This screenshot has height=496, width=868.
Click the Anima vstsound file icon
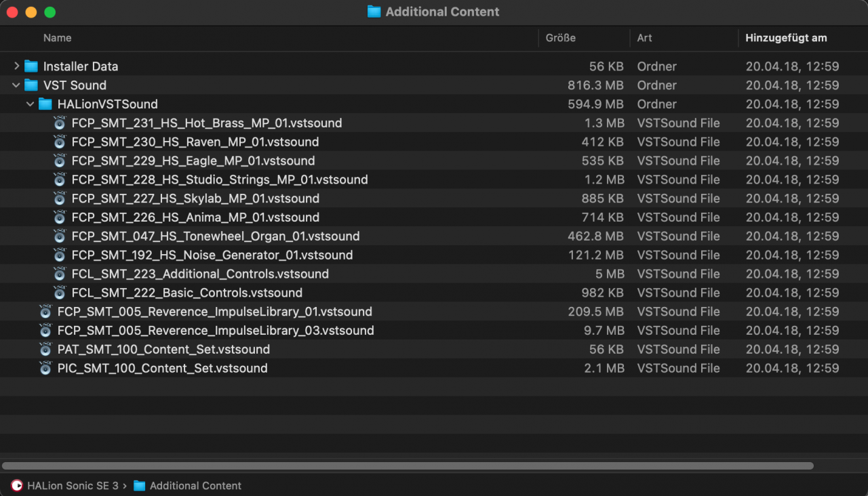click(60, 218)
